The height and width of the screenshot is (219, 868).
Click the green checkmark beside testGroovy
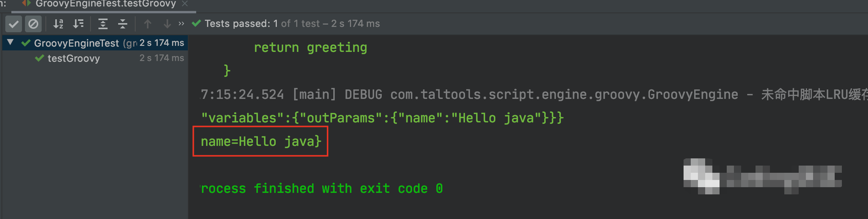point(39,58)
